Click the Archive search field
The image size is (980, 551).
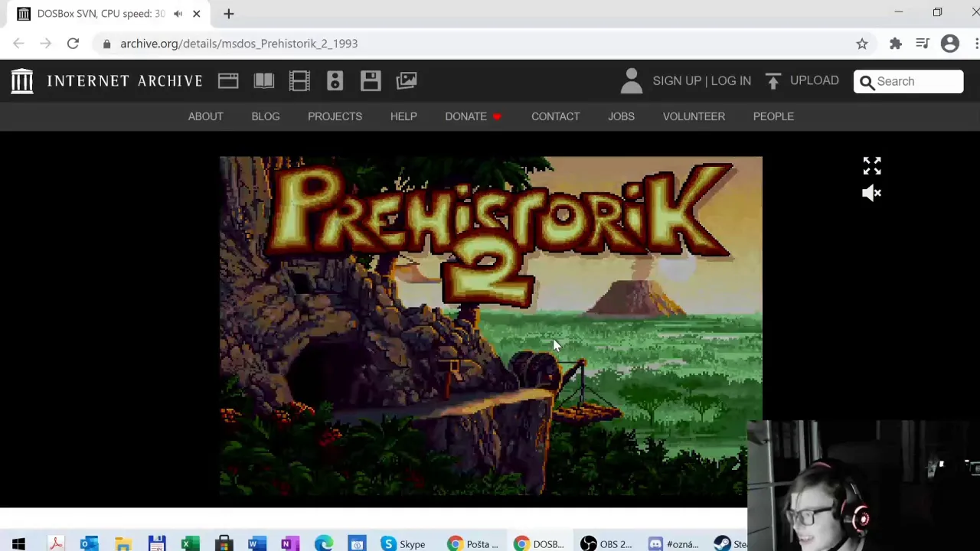point(909,81)
